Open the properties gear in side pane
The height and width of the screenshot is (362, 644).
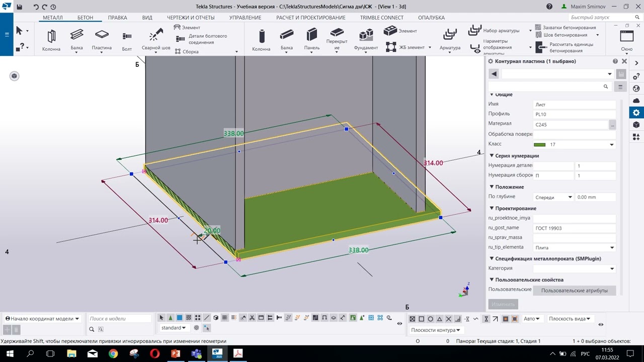636,113
